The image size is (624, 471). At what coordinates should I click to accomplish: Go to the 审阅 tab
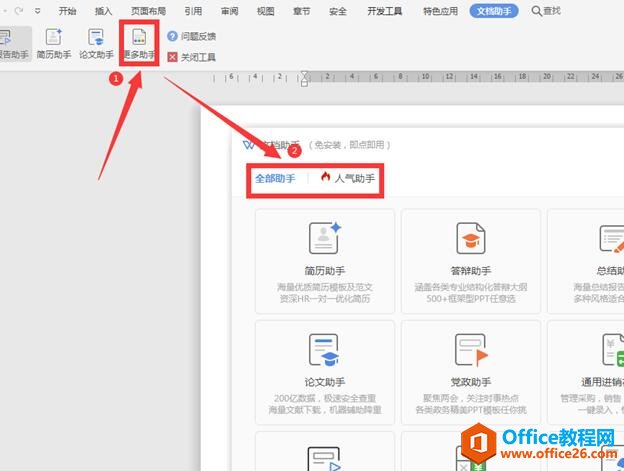pos(230,11)
